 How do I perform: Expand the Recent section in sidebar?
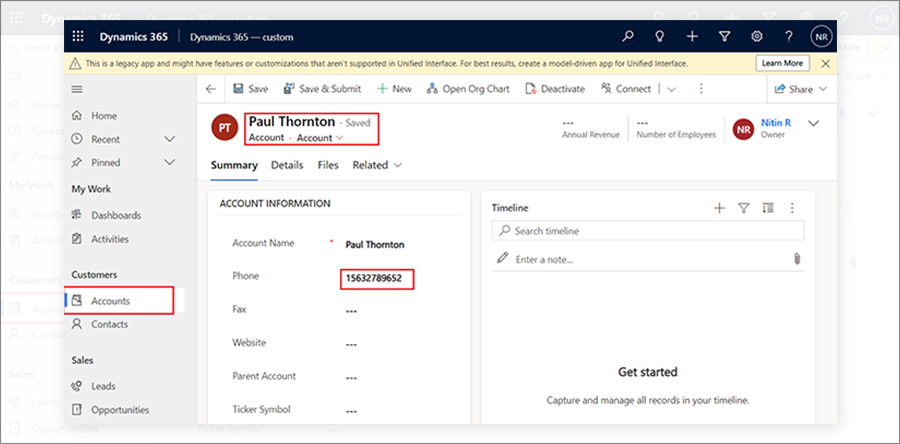168,139
